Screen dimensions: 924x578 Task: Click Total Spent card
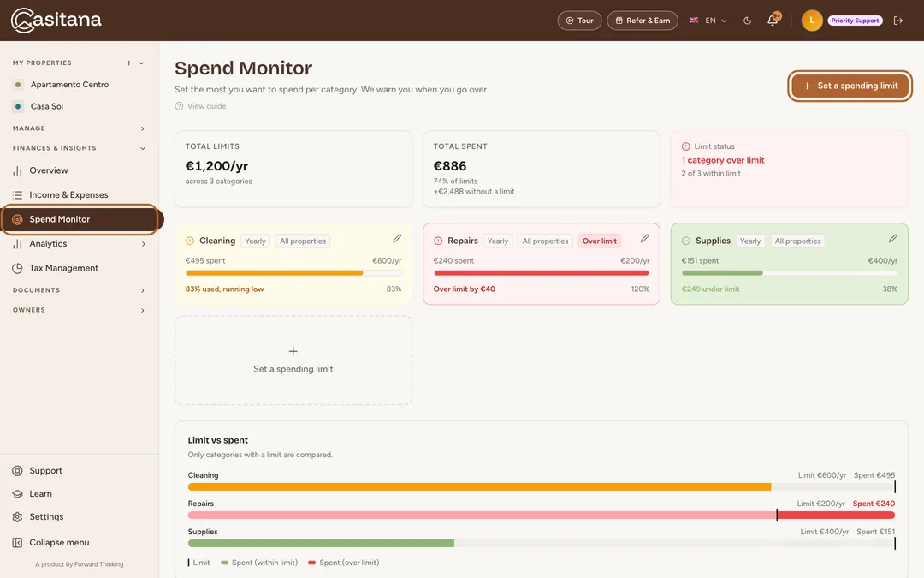(541, 170)
